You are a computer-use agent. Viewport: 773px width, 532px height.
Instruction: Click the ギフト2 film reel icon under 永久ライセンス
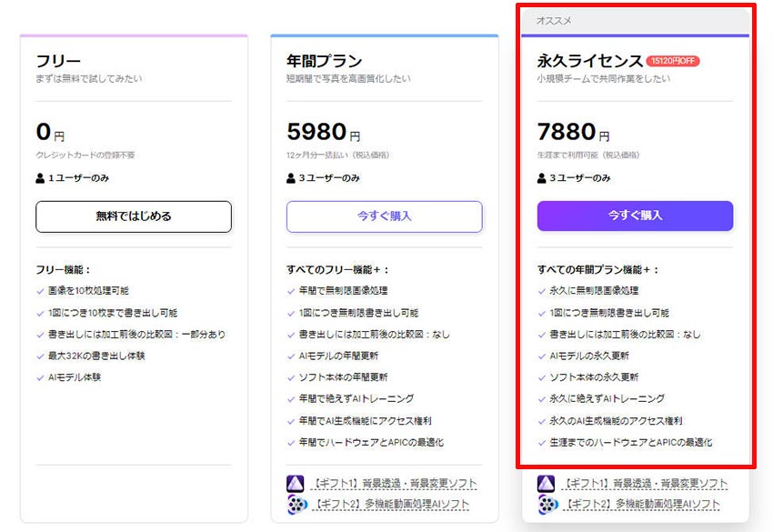click(546, 505)
